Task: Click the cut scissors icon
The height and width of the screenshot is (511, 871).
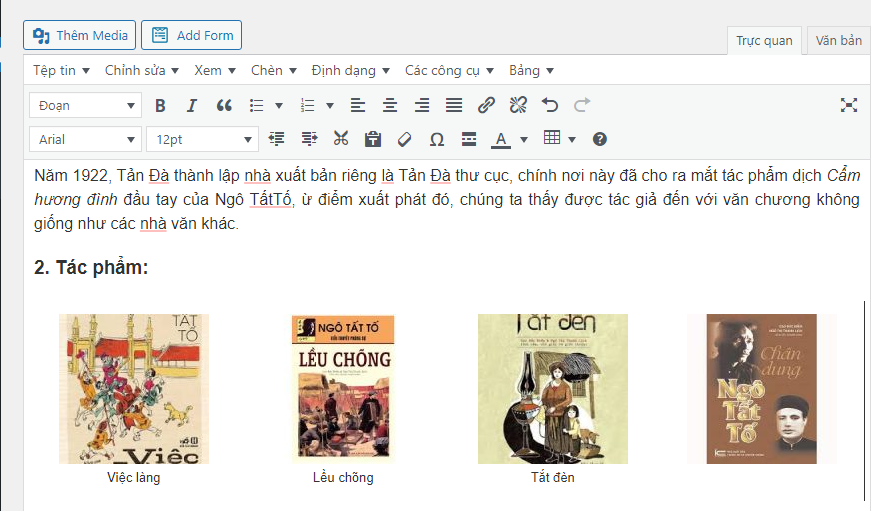Action: (341, 139)
